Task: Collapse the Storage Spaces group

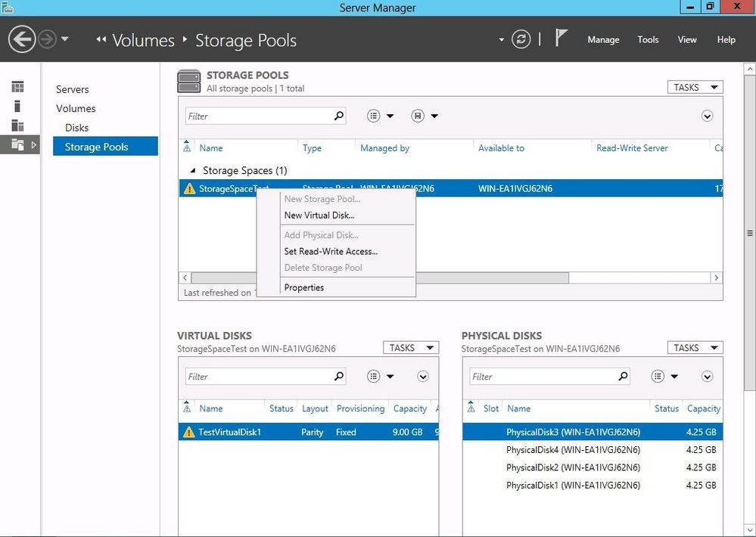Action: pyautogui.click(x=192, y=171)
